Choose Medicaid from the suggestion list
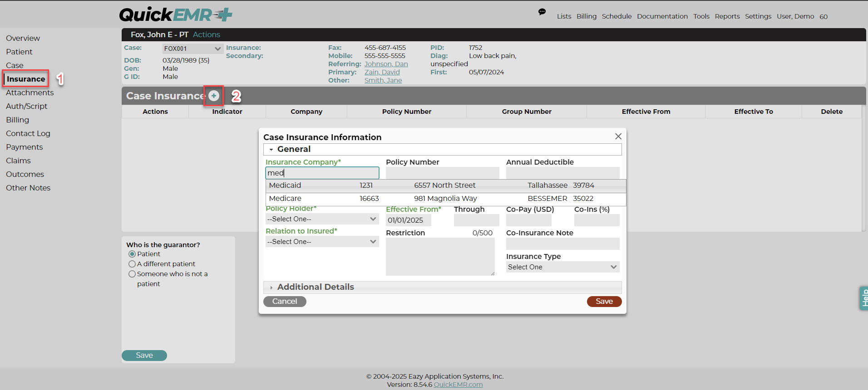The image size is (868, 390). click(446, 185)
